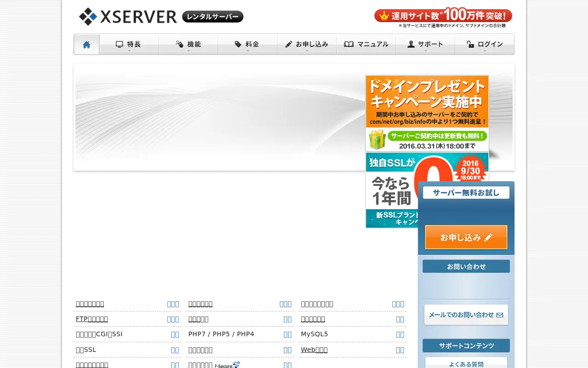
Task: Expand the dropdown arrow under サポート
Action: point(425,51)
